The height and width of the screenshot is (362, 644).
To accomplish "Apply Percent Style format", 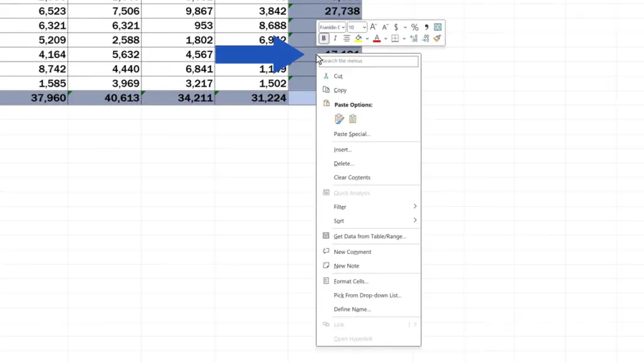I will pos(414,27).
